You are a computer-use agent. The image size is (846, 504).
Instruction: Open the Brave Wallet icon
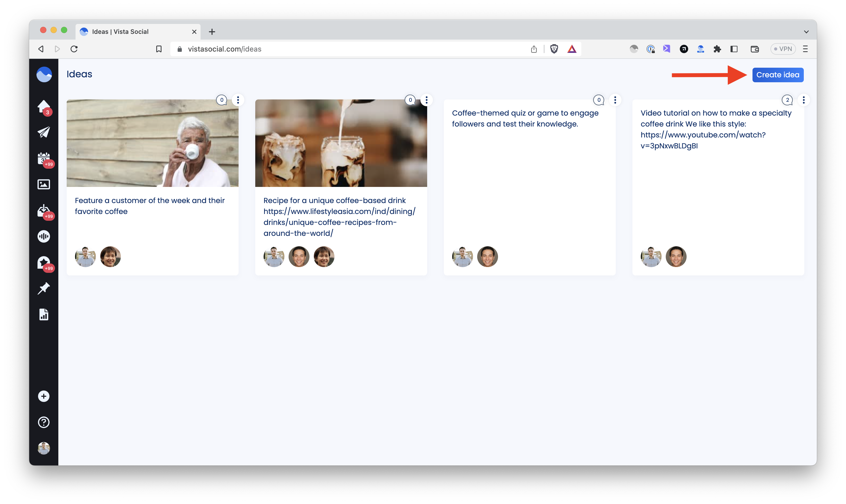(x=755, y=49)
